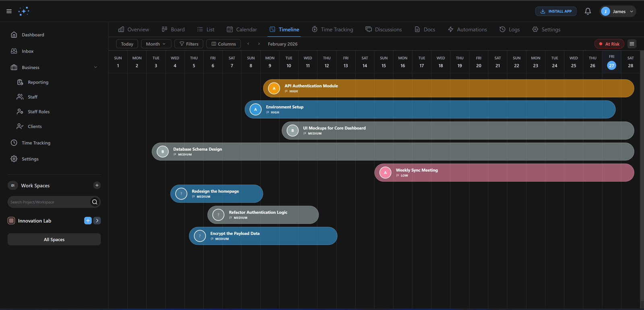Click the notifications bell icon
The width and height of the screenshot is (644, 310).
(x=588, y=11)
